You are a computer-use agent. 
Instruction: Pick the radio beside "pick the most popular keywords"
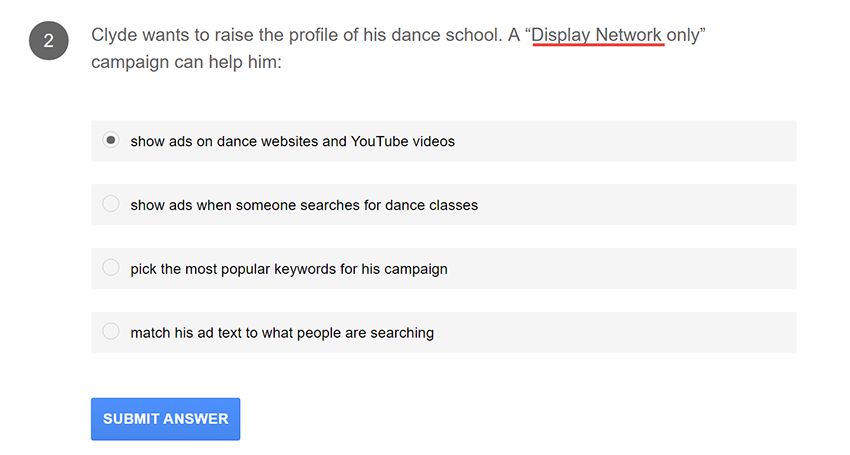111,268
